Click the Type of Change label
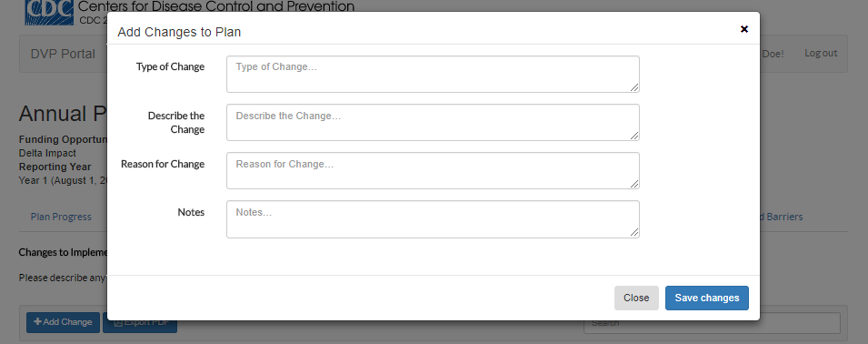 coord(171,67)
